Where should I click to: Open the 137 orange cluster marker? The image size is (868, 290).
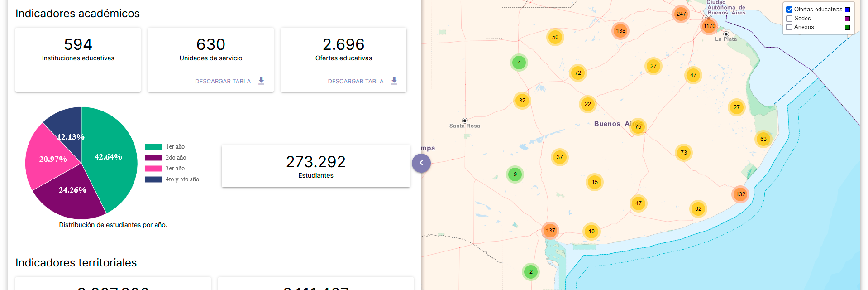click(550, 231)
